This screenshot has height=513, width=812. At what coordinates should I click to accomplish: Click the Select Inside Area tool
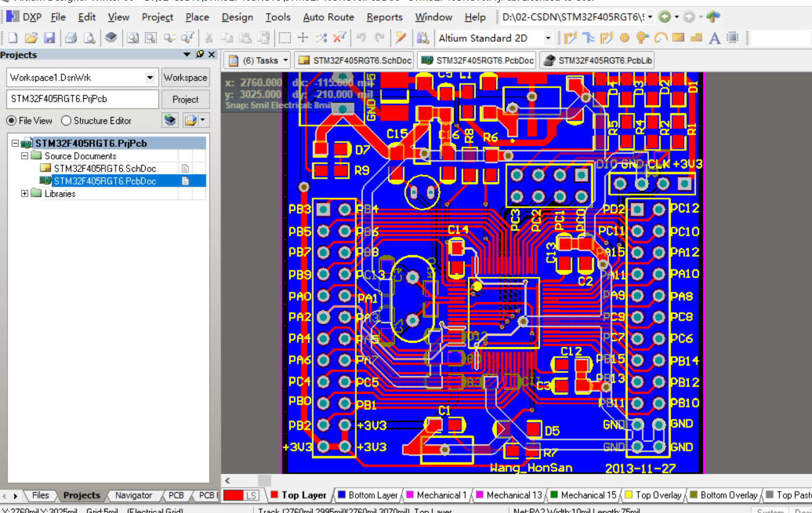[x=285, y=38]
